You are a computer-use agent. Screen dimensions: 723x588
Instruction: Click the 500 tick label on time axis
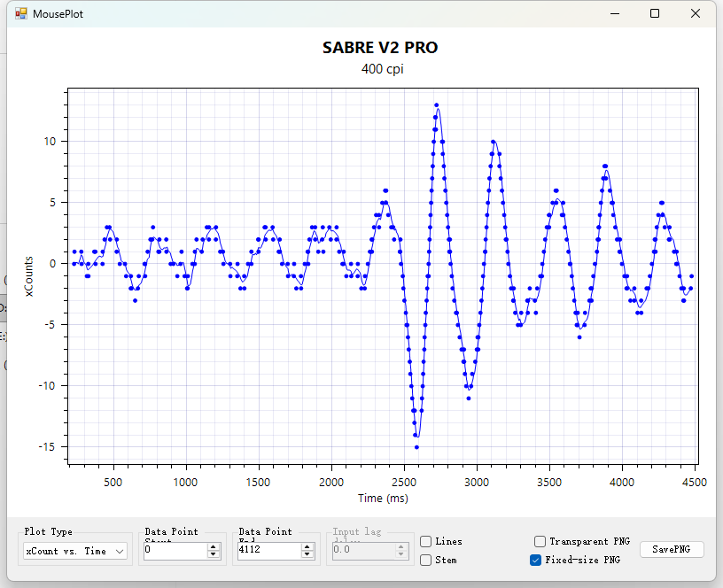(x=113, y=483)
